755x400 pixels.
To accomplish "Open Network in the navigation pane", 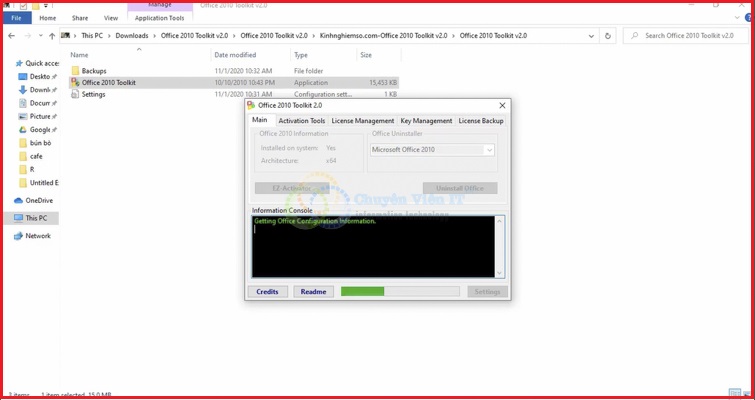I will click(38, 236).
